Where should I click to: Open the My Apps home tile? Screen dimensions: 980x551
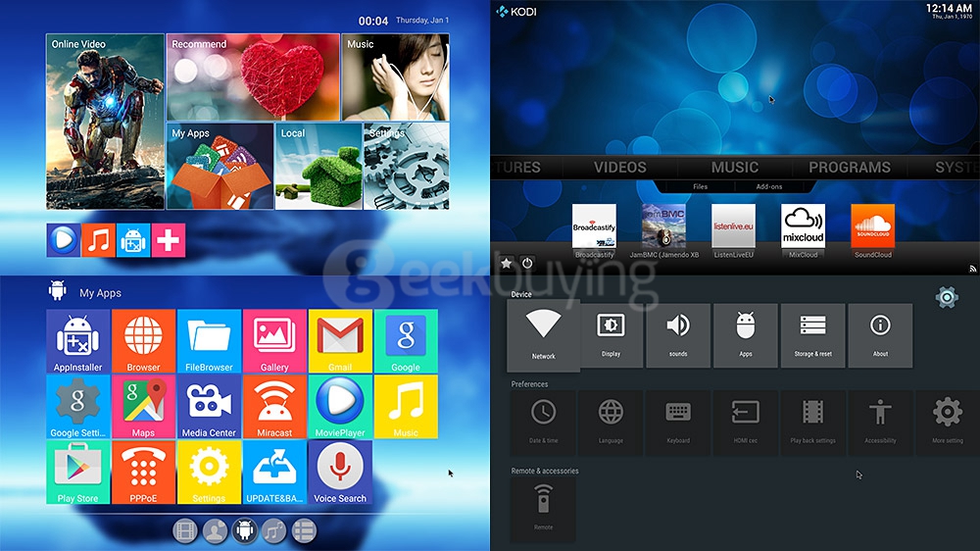click(x=220, y=167)
